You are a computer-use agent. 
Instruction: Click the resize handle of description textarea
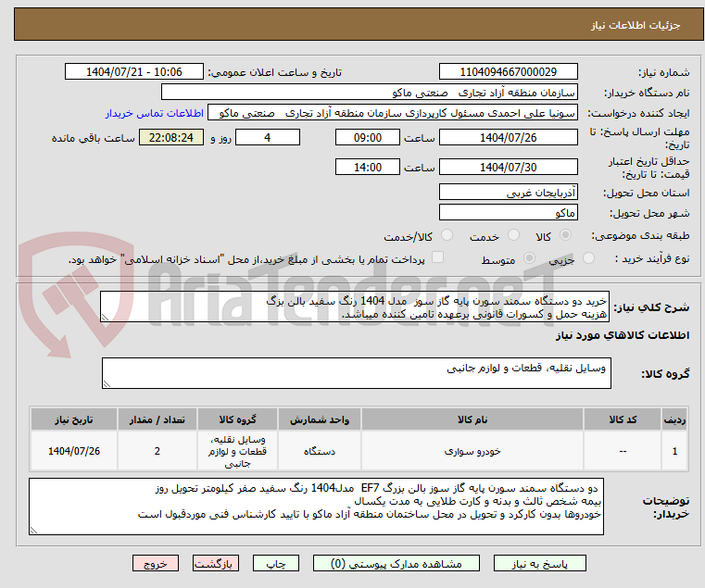[x=105, y=318]
